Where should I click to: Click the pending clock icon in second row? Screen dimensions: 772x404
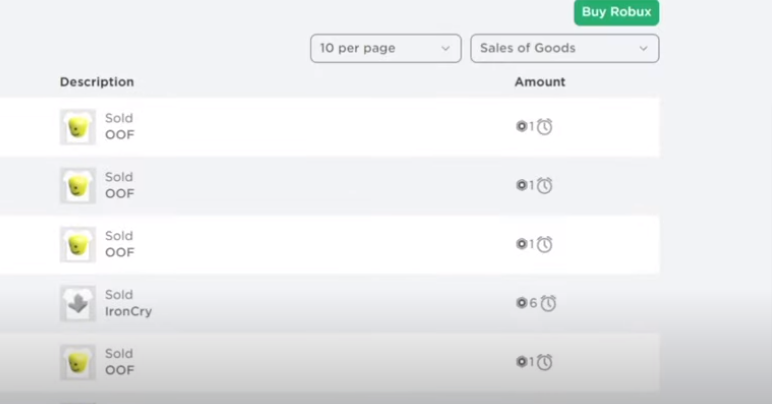545,186
